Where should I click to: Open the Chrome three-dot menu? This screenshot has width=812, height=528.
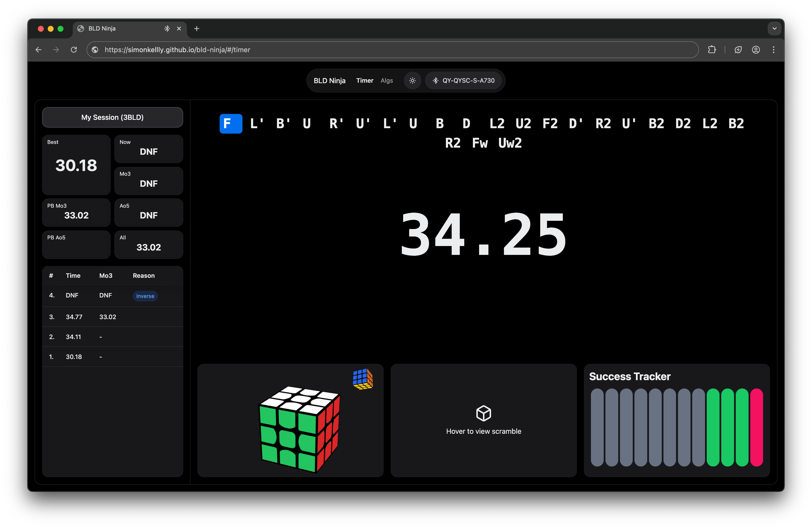(773, 50)
